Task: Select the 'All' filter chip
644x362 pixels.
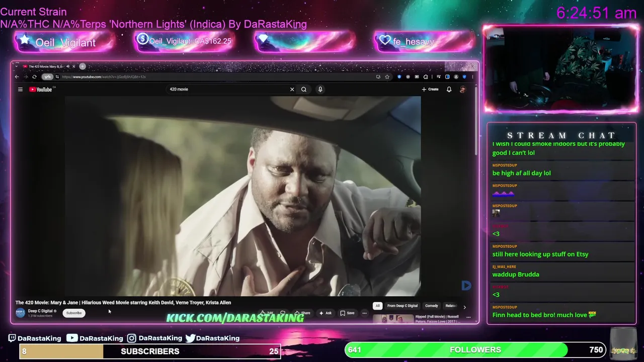Action: 377,306
